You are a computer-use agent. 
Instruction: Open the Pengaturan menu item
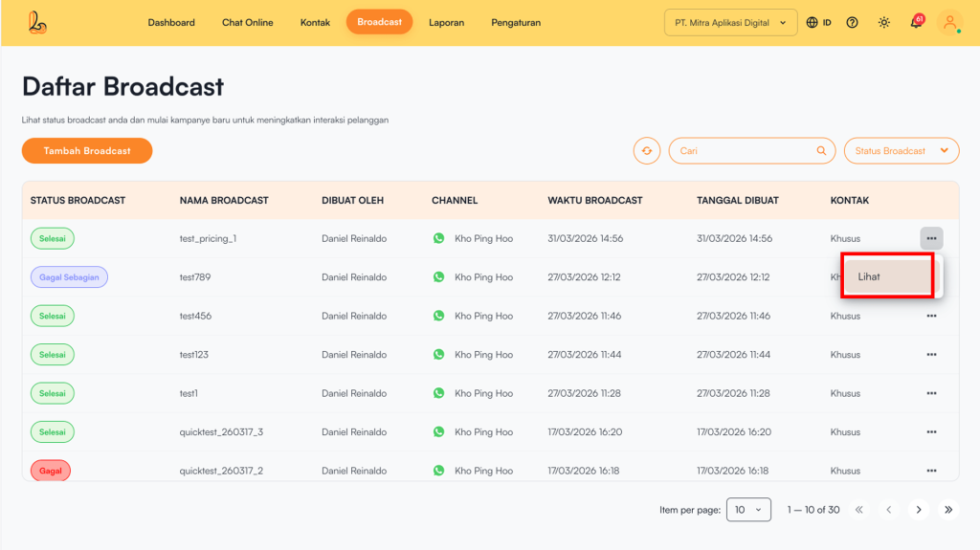(516, 23)
